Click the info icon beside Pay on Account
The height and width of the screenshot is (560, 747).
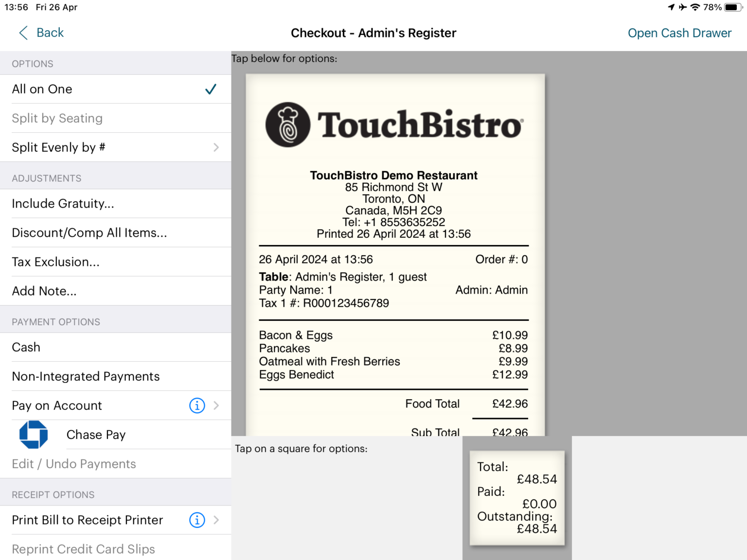click(x=196, y=405)
